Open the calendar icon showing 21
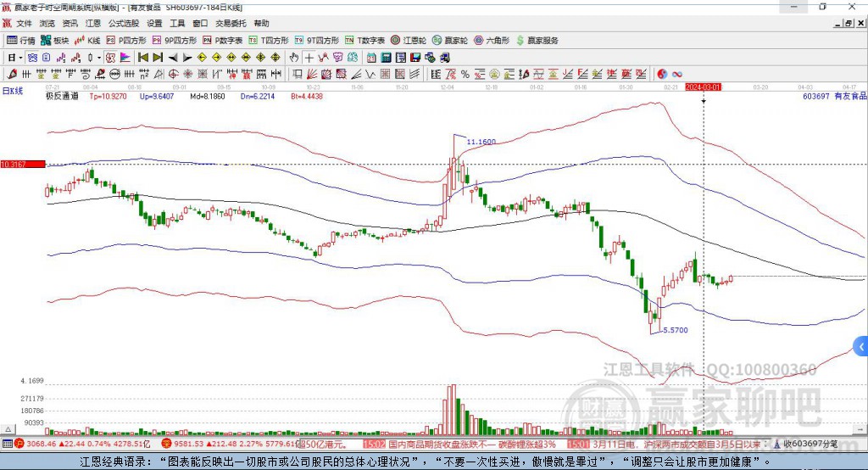The width and height of the screenshot is (868, 470). pyautogui.click(x=371, y=58)
